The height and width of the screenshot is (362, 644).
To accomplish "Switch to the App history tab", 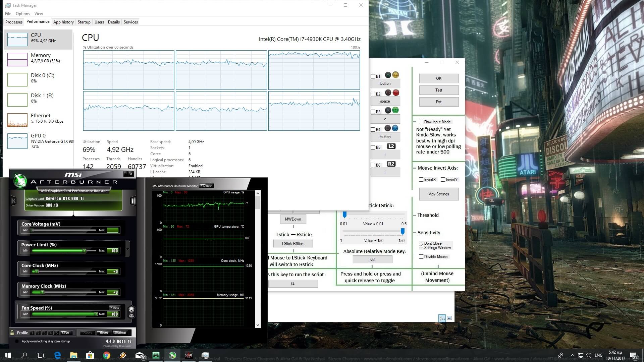I will 63,22.
